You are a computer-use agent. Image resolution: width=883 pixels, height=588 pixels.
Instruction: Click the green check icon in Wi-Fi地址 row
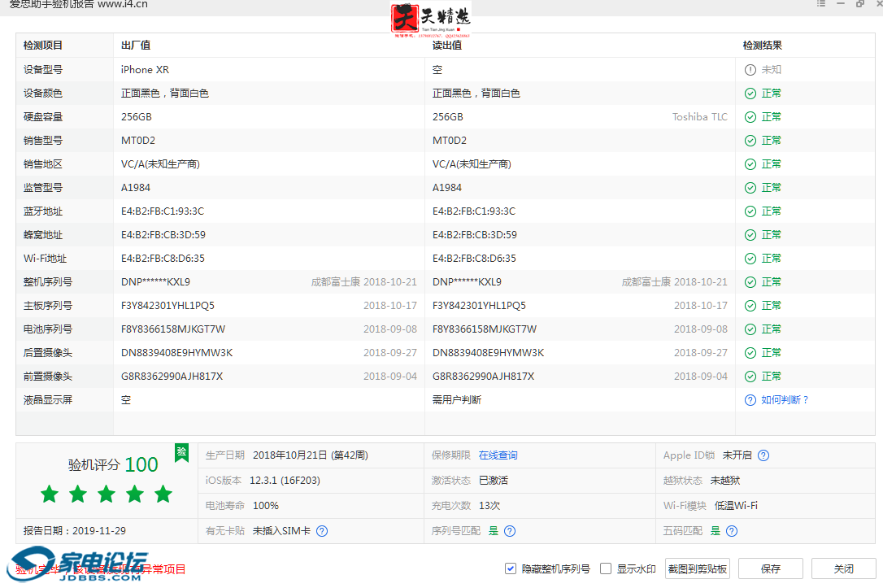750,259
